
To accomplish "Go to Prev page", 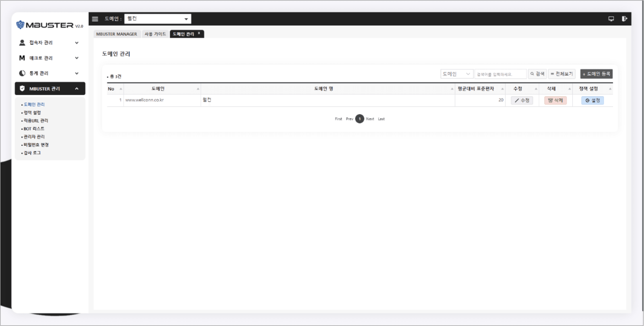I will coord(349,119).
